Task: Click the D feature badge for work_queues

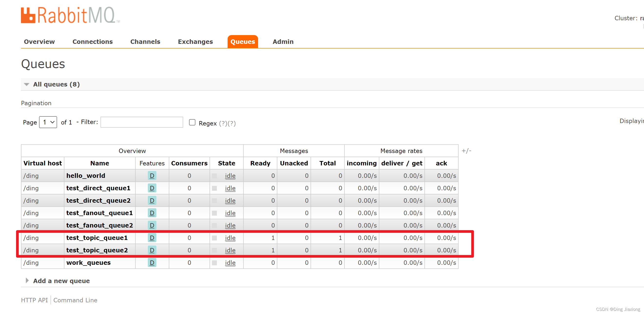Action: coord(152,263)
